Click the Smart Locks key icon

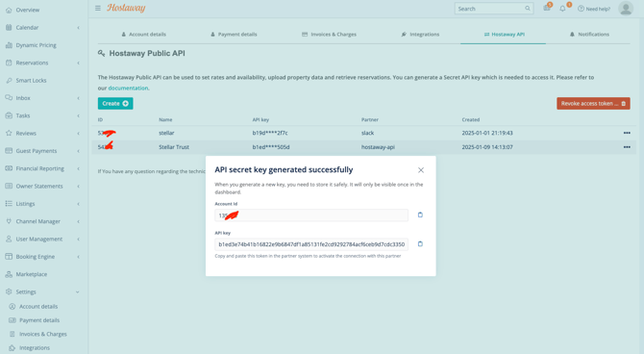pyautogui.click(x=9, y=81)
